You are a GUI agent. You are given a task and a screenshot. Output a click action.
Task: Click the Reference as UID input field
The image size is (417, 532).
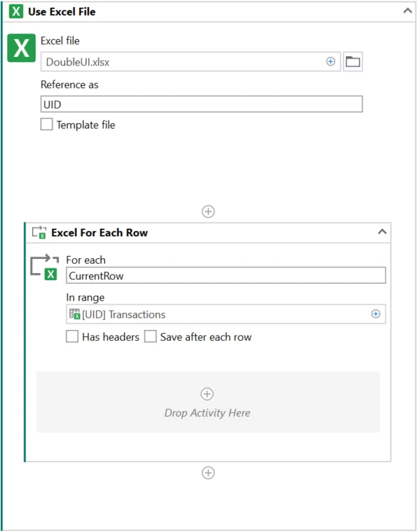[201, 104]
